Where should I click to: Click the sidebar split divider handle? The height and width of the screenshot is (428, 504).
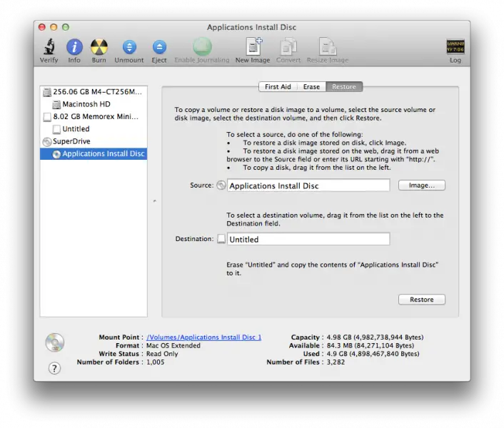[x=155, y=201]
